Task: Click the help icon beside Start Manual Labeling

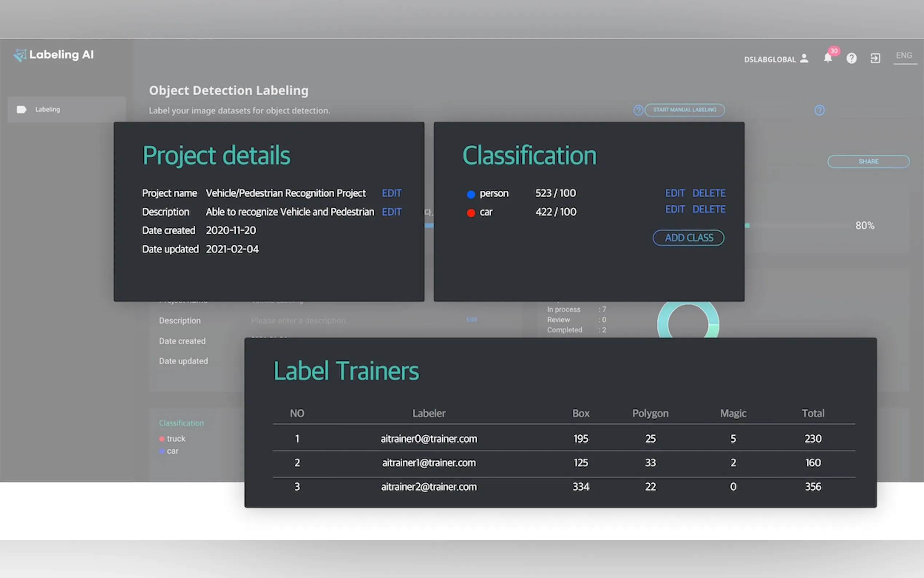Action: pyautogui.click(x=638, y=110)
